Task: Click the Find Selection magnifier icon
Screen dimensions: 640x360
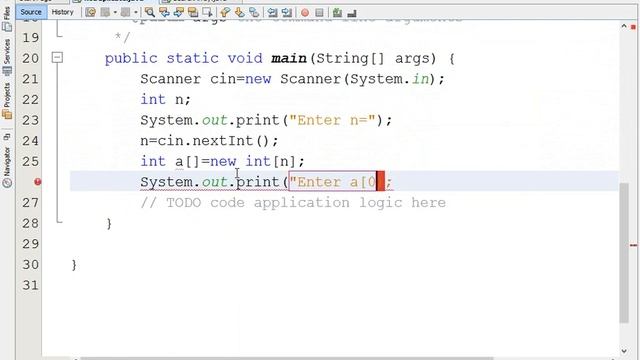Action: coord(150,13)
